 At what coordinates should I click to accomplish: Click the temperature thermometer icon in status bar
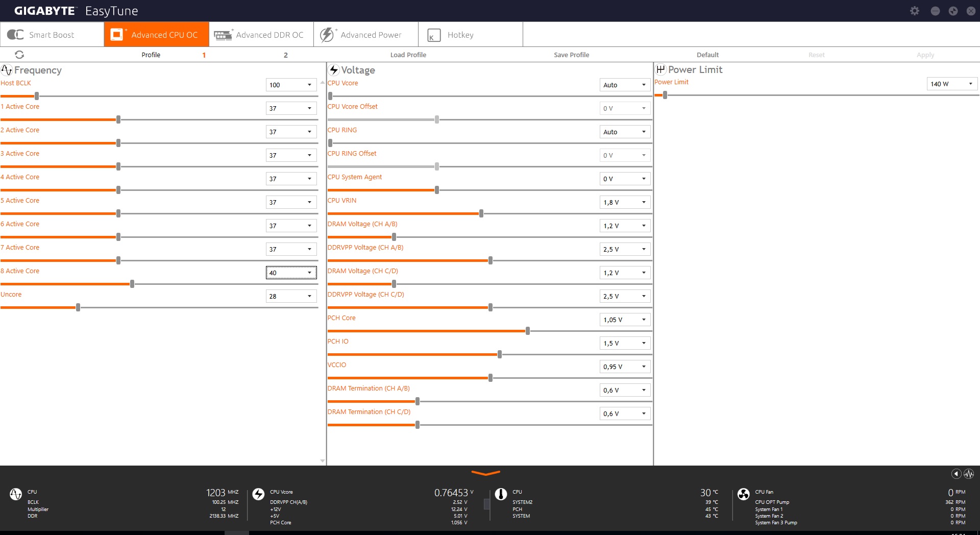(x=501, y=494)
